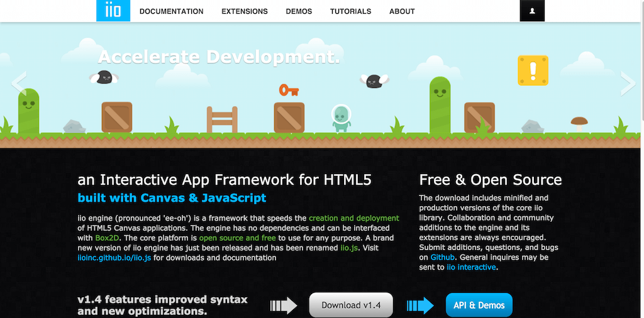Click the 'creation and deployment' link
Image resolution: width=644 pixels, height=318 pixels.
click(353, 218)
